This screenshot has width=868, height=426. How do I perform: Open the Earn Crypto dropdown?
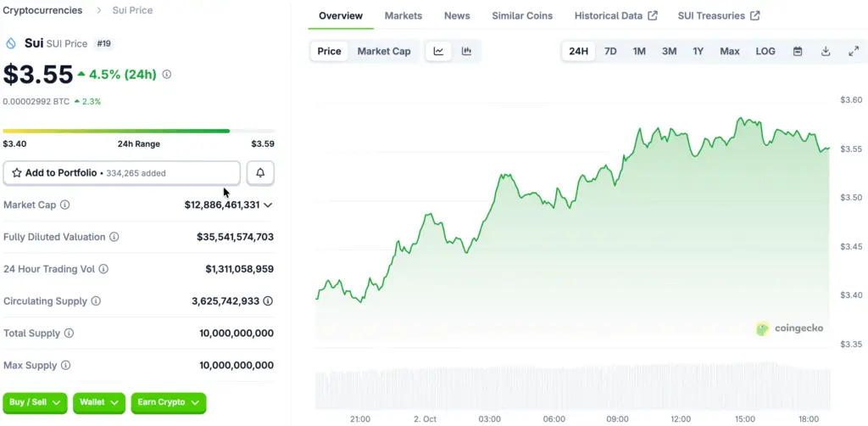[x=168, y=402]
